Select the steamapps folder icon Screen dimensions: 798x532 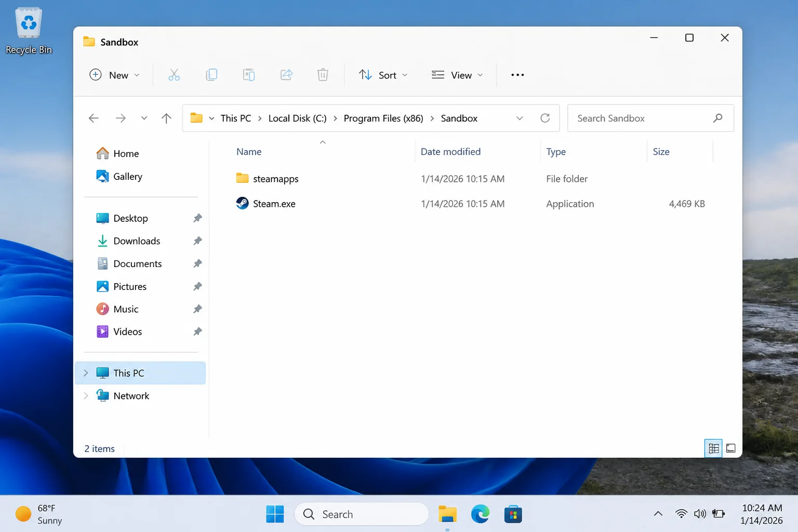(x=242, y=178)
